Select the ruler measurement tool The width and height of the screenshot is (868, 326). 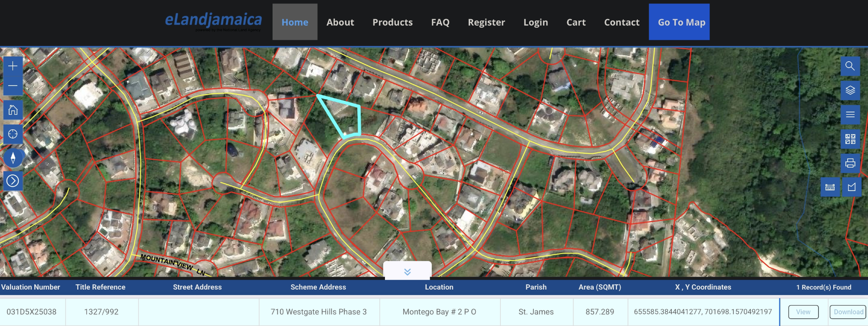pos(830,187)
